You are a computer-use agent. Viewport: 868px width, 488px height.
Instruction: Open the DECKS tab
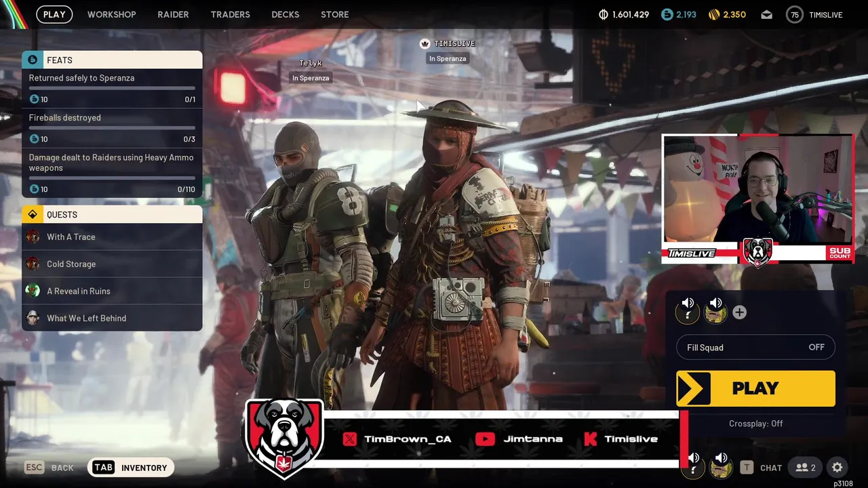[x=285, y=14]
